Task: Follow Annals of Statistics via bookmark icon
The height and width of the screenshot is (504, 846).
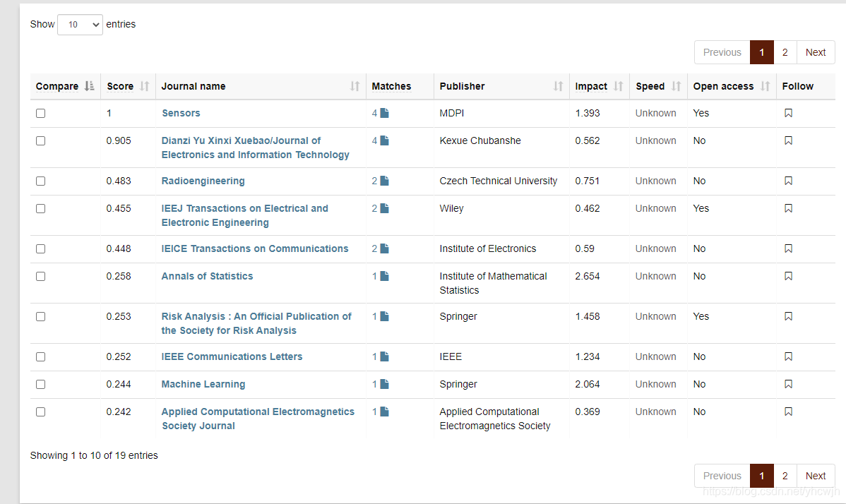Action: click(x=788, y=276)
